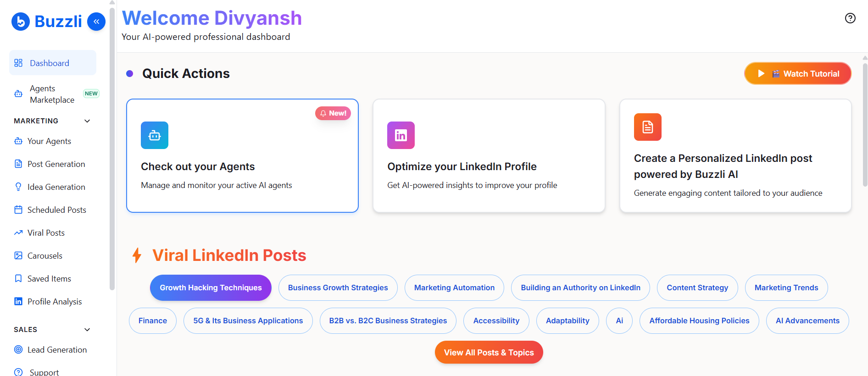Open Agents Marketplace menu item
868x376 pixels.
coord(53,94)
